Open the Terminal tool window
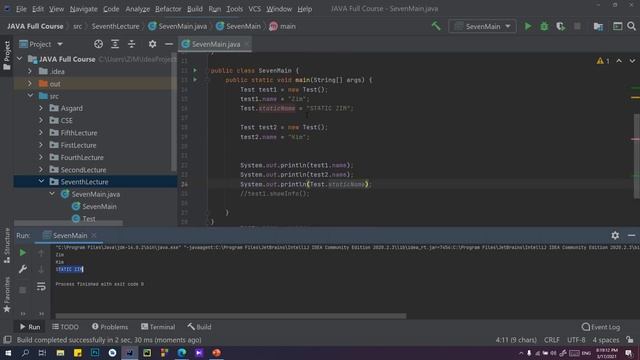 [158, 327]
